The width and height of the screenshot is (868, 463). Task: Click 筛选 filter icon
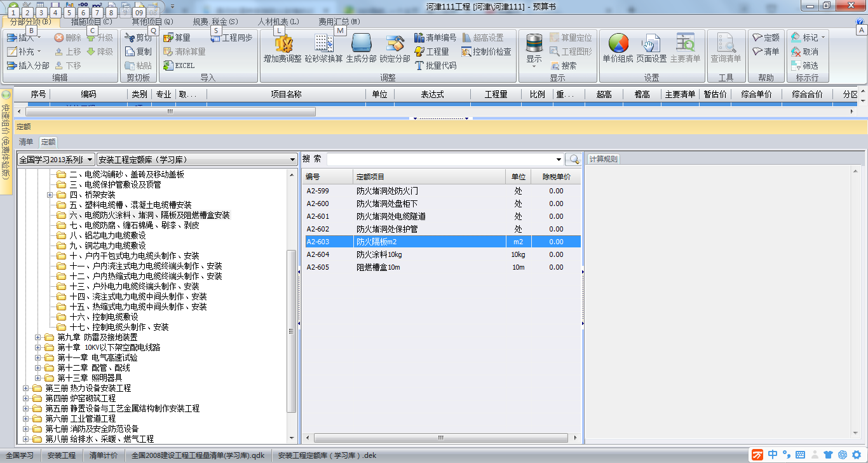(x=804, y=66)
